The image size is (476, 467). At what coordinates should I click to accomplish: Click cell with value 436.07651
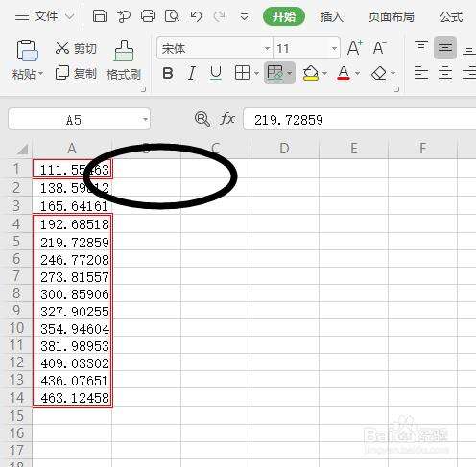point(72,380)
